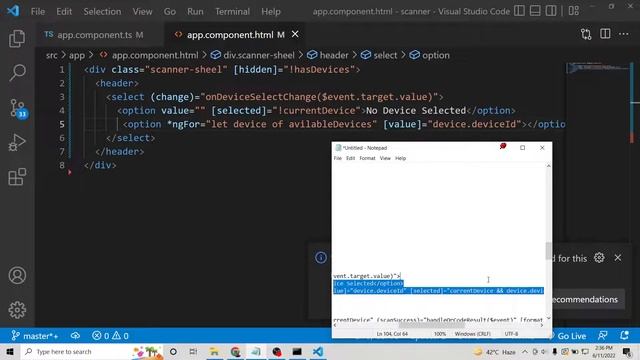Open VS Code Help menu
Viewport: 640px width, 360px height.
click(x=271, y=11)
